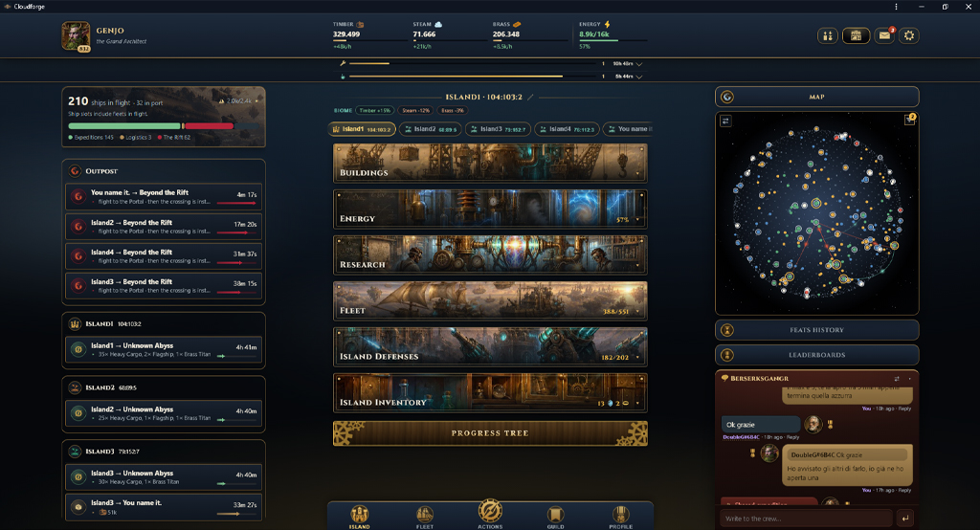980x530 pixels.
Task: Click the medal icon beside Leaderboards
Action: click(x=727, y=355)
